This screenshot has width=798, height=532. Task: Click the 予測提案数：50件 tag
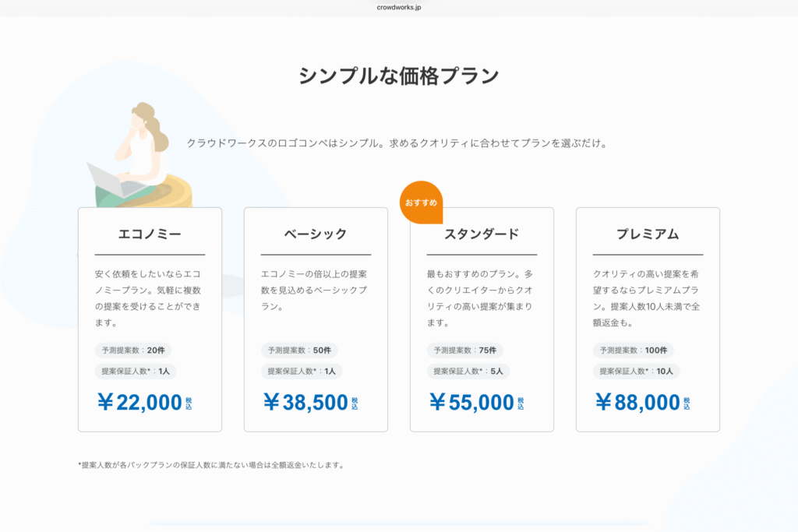pos(299,351)
